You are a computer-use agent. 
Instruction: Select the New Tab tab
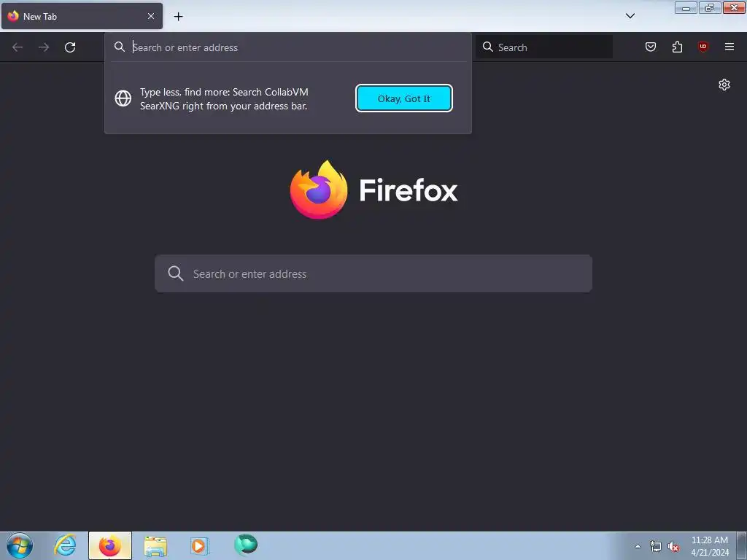(x=82, y=16)
